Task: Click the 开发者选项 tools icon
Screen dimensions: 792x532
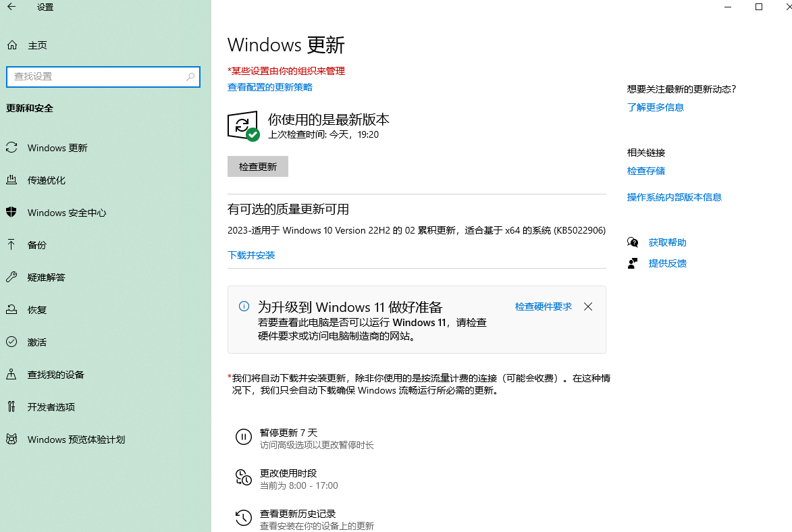Action: (11, 406)
